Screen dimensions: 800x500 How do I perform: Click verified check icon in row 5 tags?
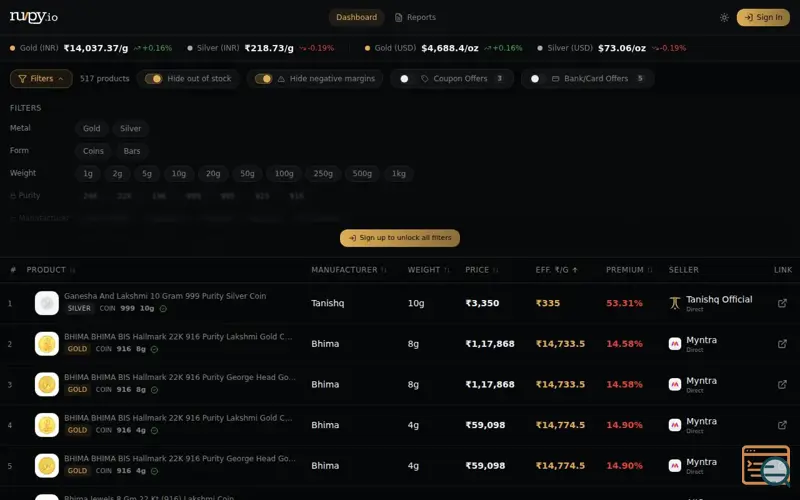[154, 471]
